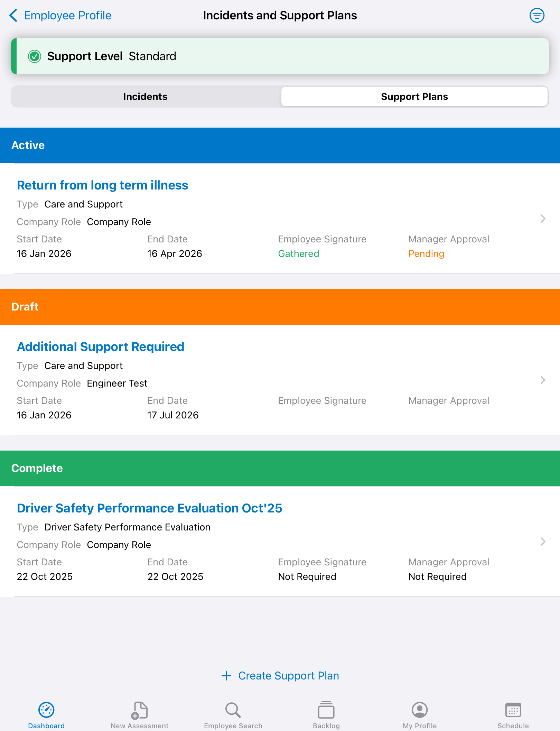Open the Employee Search tab label
560x731 pixels.
(x=233, y=726)
